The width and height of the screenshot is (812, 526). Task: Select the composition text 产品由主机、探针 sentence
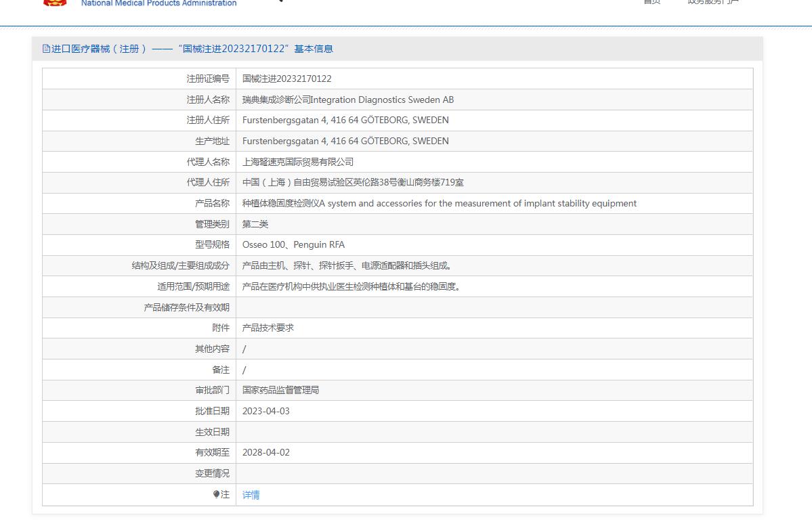[348, 265]
